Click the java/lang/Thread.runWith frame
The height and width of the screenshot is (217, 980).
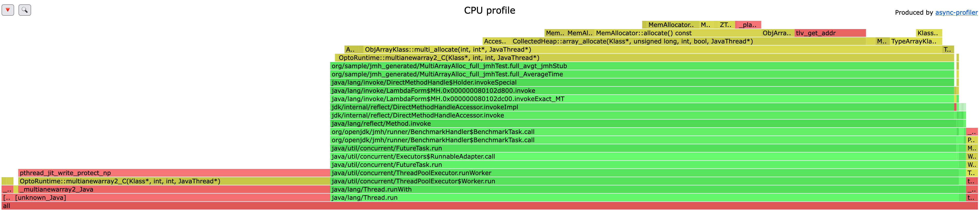point(647,189)
